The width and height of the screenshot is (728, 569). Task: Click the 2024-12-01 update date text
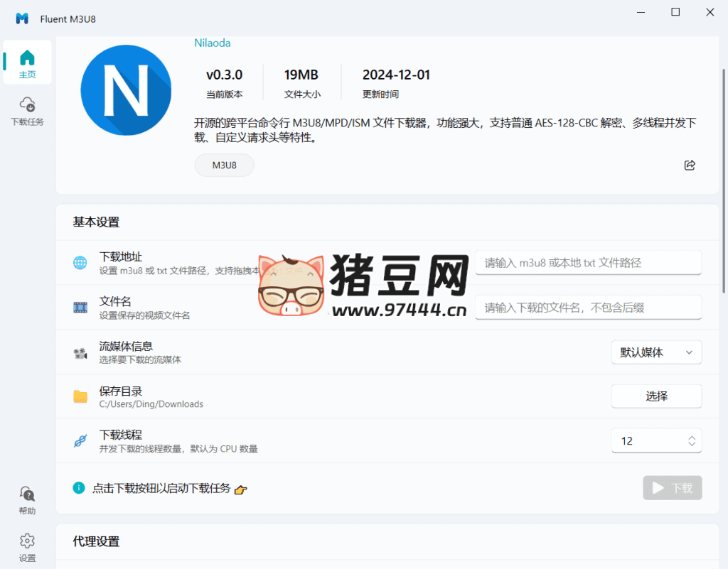(x=396, y=75)
